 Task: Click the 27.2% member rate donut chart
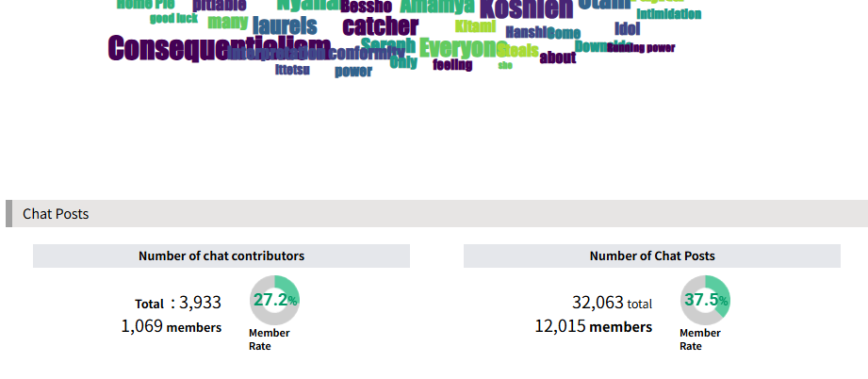click(274, 300)
